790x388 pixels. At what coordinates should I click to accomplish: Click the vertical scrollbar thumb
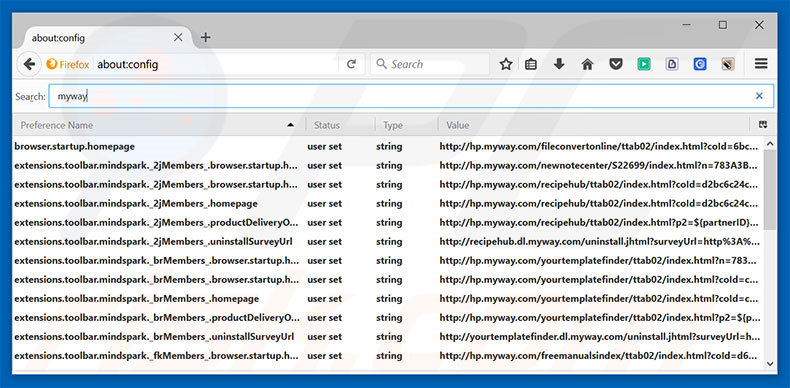click(770, 190)
